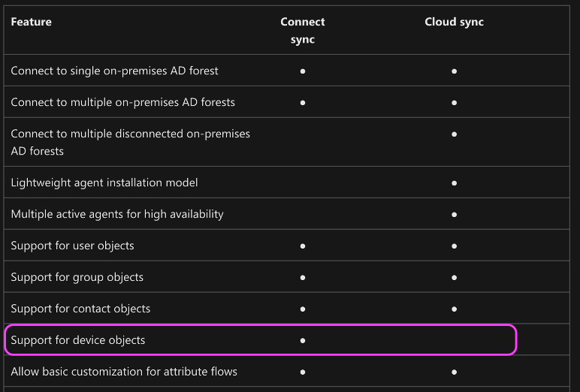The height and width of the screenshot is (392, 580).
Task: Click the Connect sync column header
Action: coord(303,30)
